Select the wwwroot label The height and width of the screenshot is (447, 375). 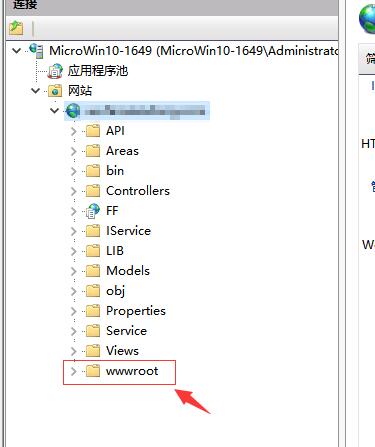[132, 371]
